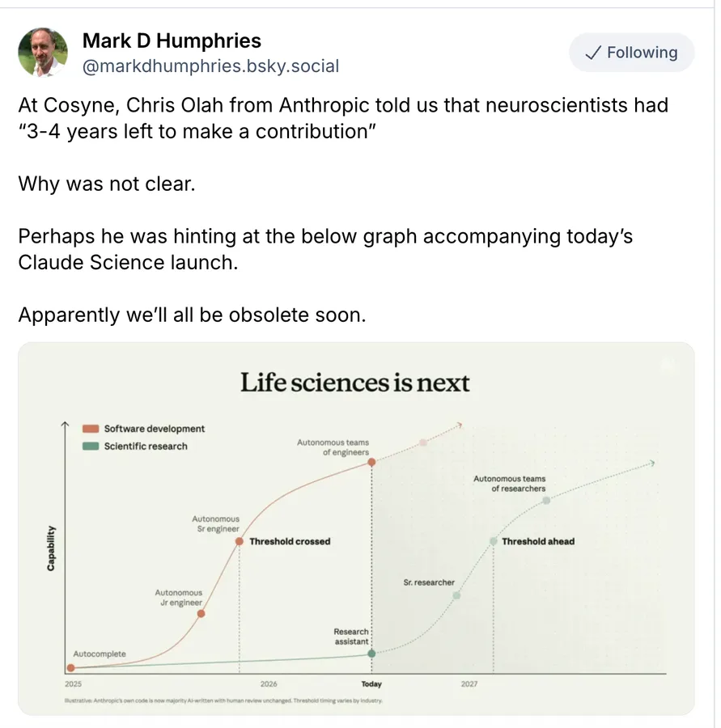Click the Autocomplete data point
721x728 pixels.
click(70, 668)
